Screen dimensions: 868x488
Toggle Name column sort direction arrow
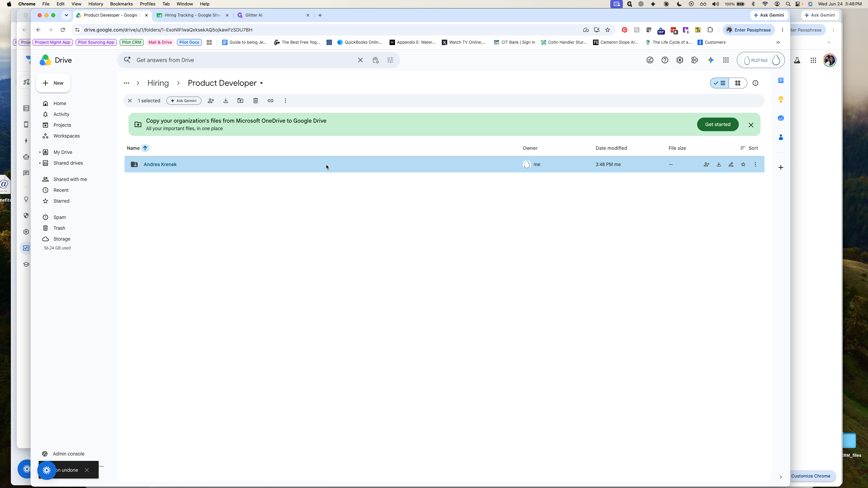click(x=145, y=148)
